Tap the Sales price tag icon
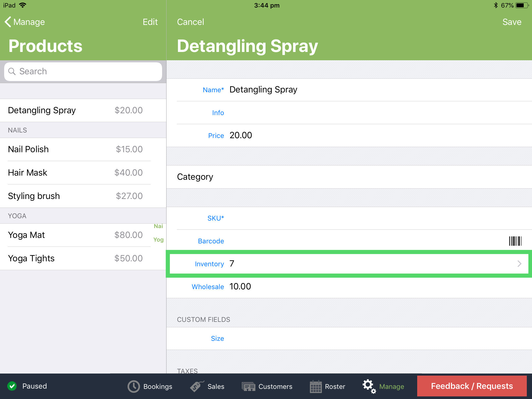The image size is (532, 399). [x=197, y=386]
